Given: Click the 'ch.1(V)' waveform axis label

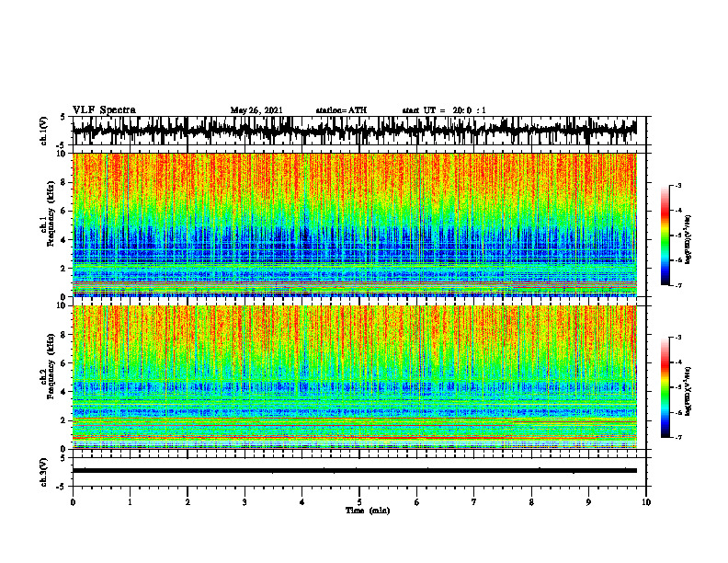Looking at the screenshot, I should click(44, 131).
